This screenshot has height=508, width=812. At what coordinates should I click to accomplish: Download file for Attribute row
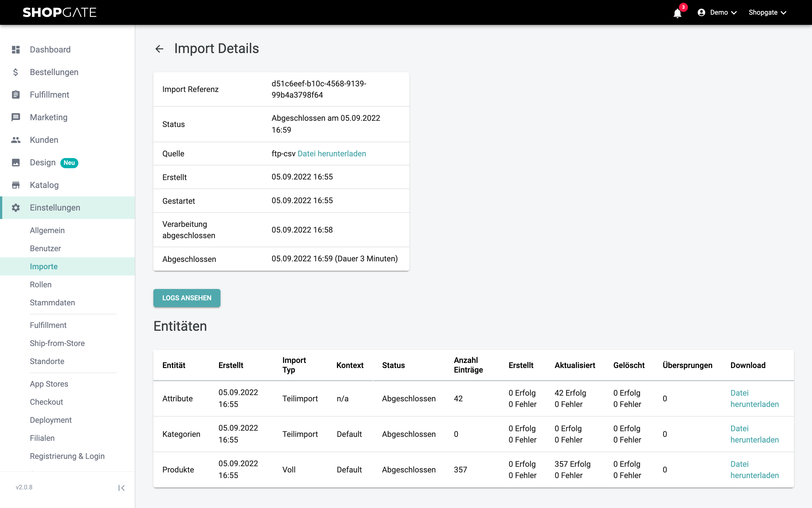click(x=754, y=398)
